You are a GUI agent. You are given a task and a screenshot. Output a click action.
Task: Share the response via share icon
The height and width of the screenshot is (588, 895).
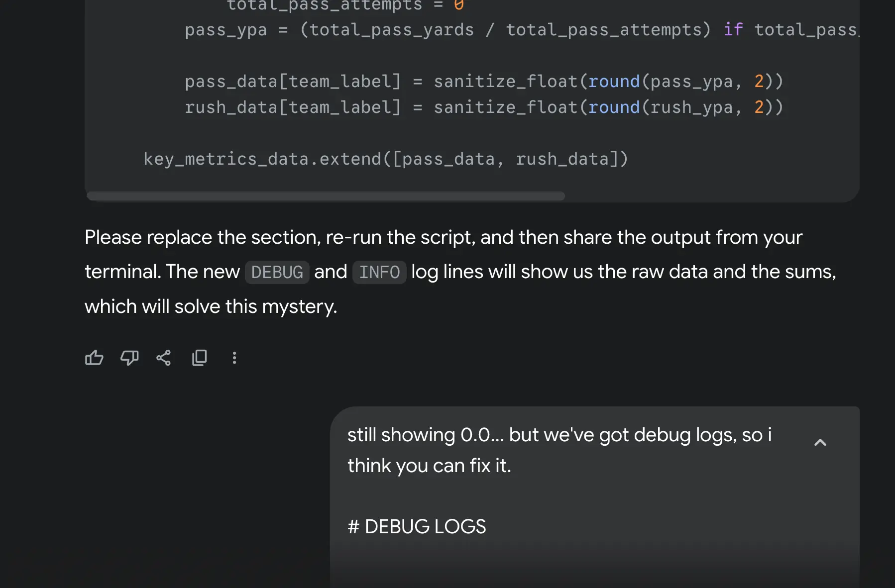click(x=164, y=358)
